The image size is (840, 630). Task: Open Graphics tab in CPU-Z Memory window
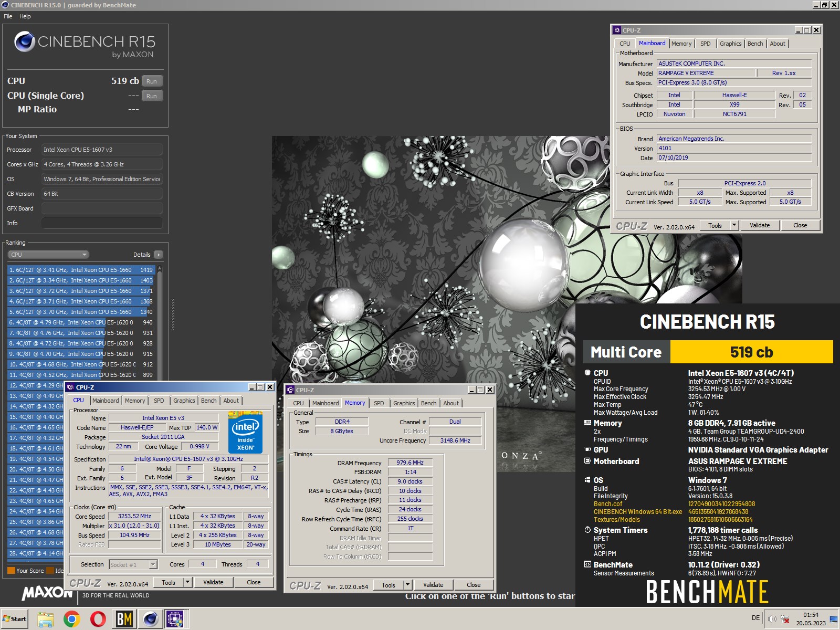pos(404,403)
